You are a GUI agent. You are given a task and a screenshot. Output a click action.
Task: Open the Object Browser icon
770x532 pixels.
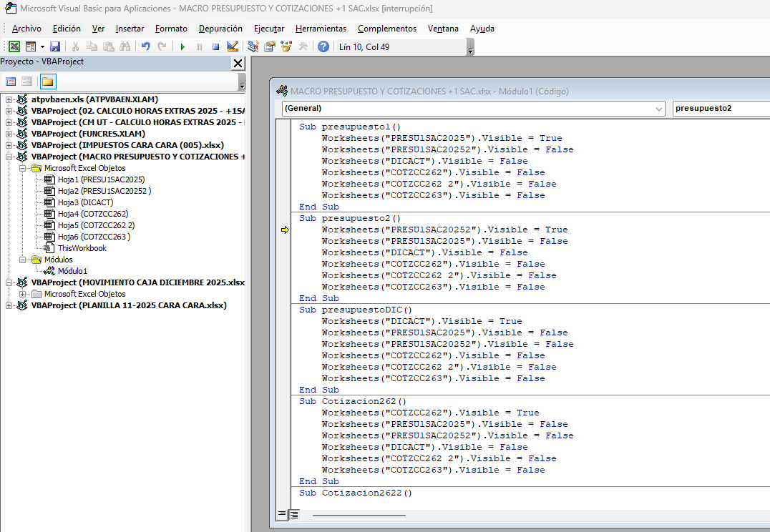(x=286, y=46)
